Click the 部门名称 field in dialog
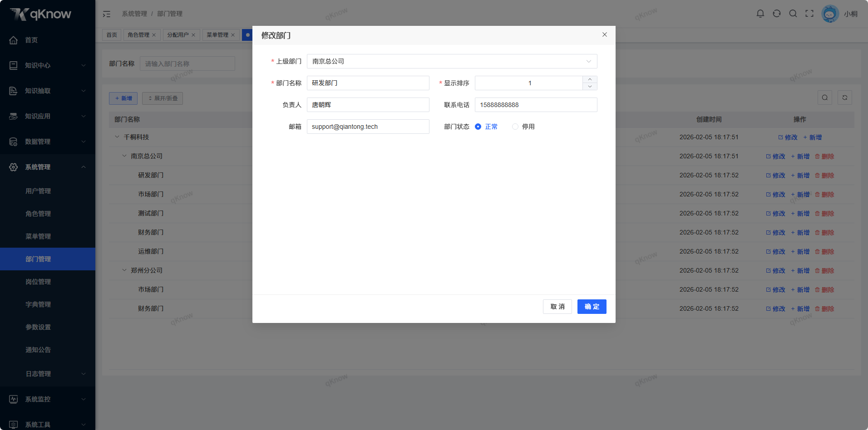 pos(368,83)
